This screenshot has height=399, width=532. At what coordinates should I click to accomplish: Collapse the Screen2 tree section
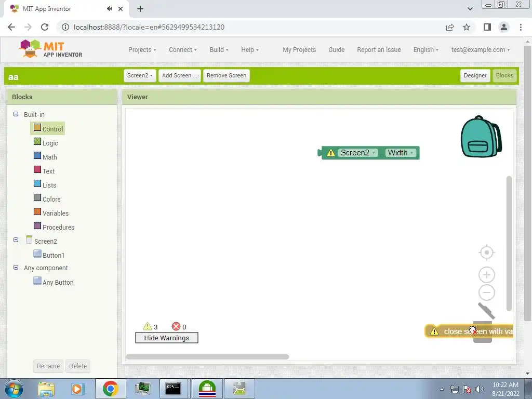pyautogui.click(x=16, y=240)
